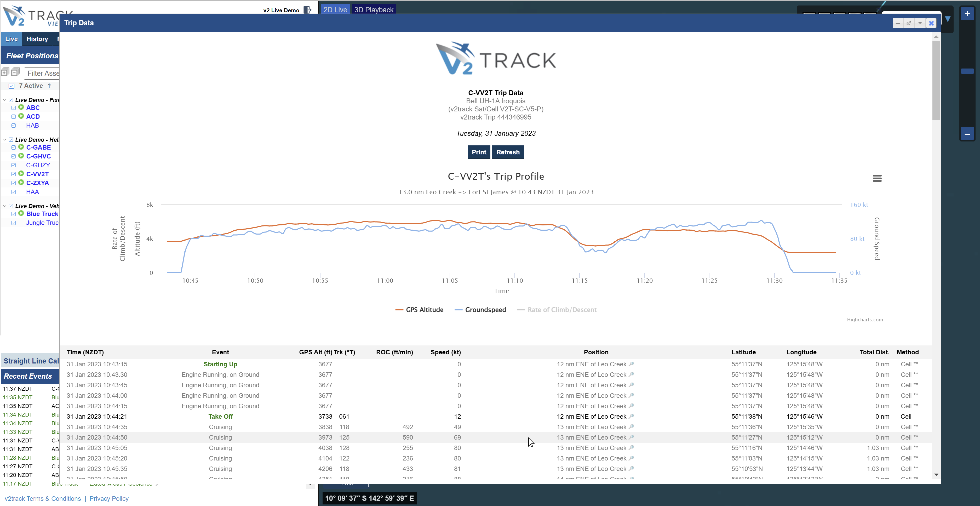Open the History tab in the sidebar
This screenshot has width=980, height=506.
[37, 39]
